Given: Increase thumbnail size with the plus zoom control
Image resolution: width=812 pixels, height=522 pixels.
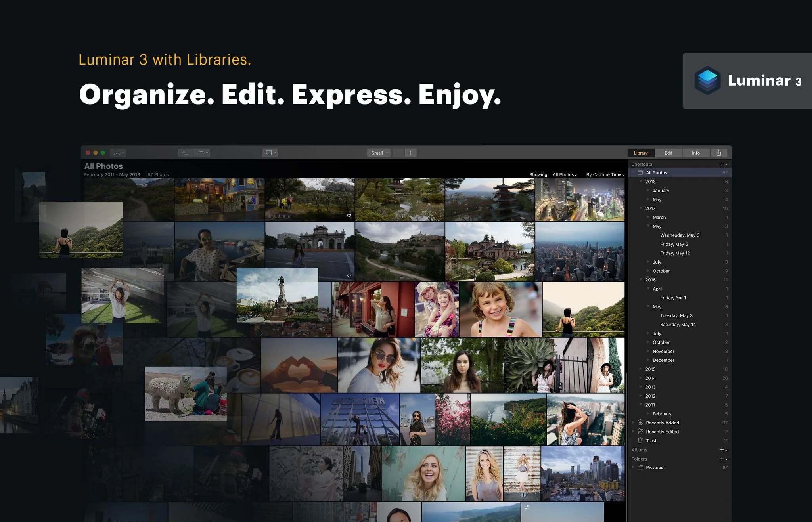Looking at the screenshot, I should 410,153.
